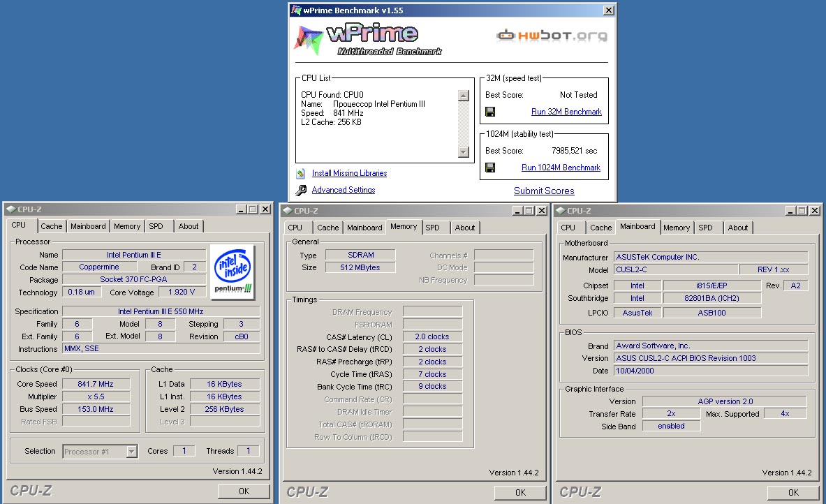
Task: Click the middle CPU-Z window title icon
Action: click(287, 211)
